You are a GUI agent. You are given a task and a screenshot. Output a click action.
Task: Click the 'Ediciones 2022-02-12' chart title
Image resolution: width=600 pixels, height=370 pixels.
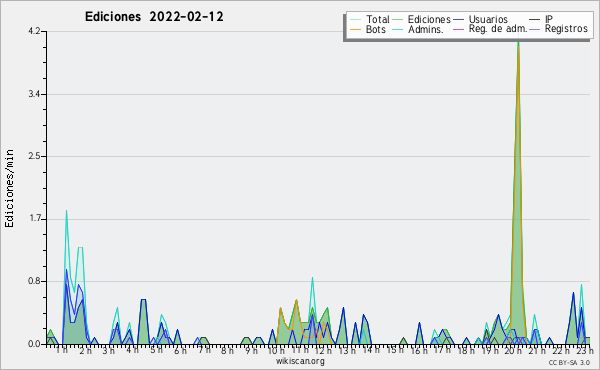pos(154,17)
